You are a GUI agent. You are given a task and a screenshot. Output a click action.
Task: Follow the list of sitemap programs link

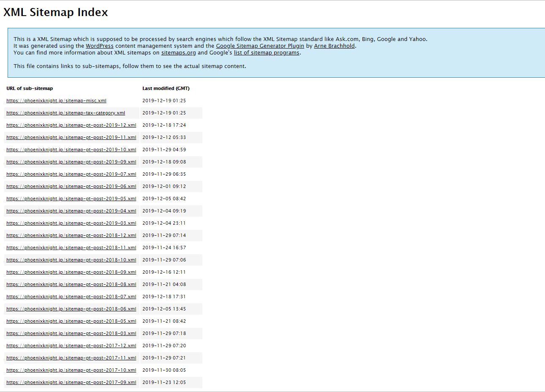(267, 53)
